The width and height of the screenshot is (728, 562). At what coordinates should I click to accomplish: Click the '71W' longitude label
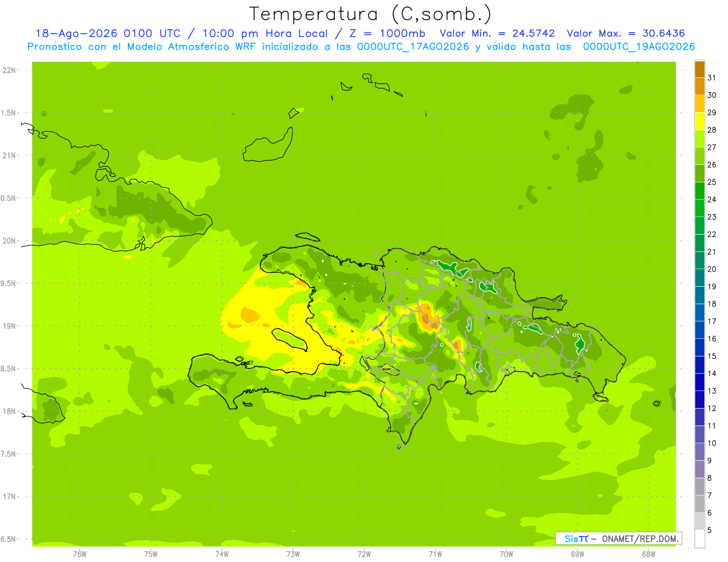(435, 554)
